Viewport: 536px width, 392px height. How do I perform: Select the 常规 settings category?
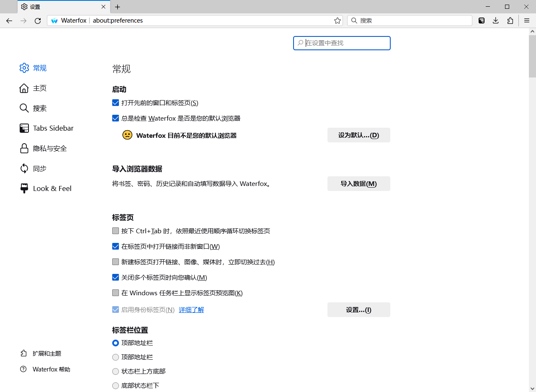[33, 68]
